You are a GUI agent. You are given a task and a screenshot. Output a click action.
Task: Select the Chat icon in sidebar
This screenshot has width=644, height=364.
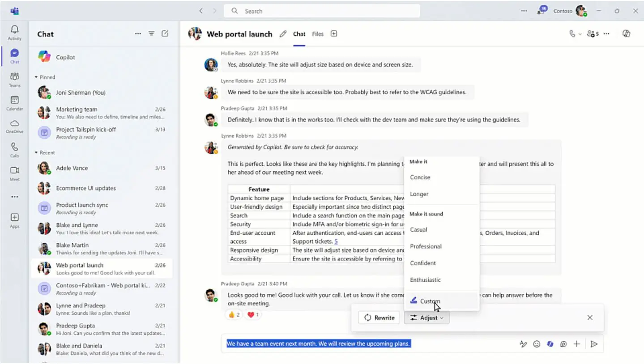pyautogui.click(x=15, y=53)
